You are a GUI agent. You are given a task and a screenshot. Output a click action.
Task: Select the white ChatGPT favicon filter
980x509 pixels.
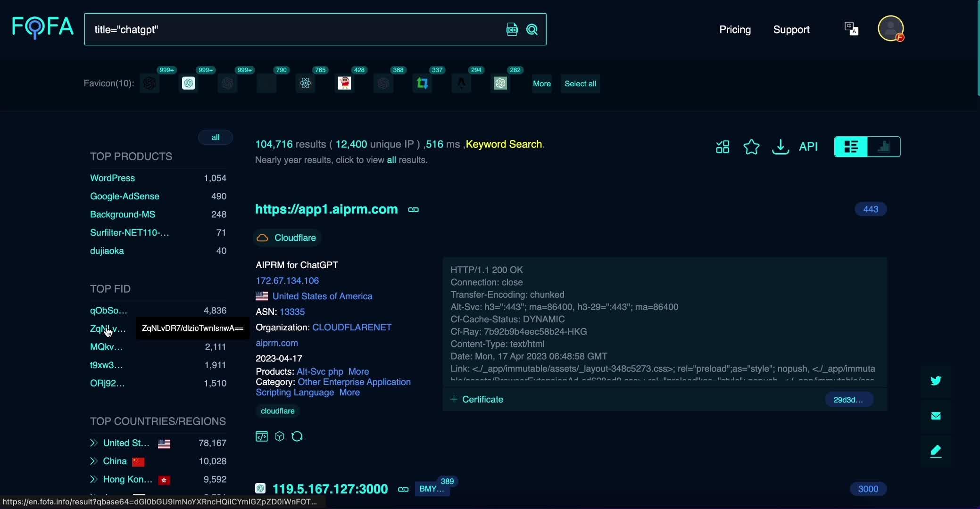pyautogui.click(x=189, y=83)
